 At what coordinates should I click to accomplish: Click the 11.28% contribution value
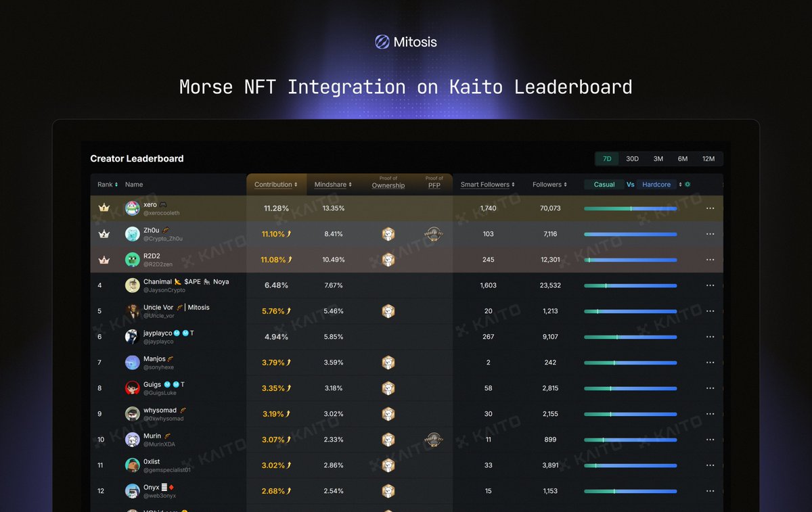276,208
